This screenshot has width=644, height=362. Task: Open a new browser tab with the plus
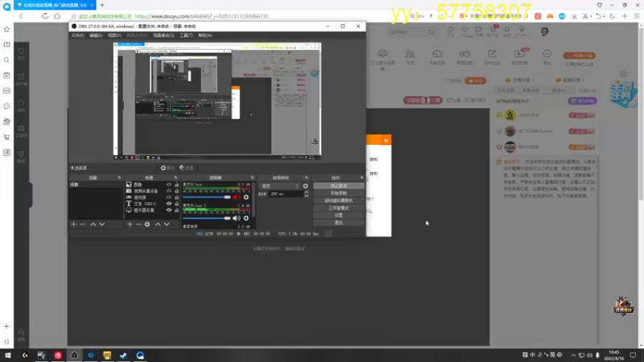tap(102, 5)
